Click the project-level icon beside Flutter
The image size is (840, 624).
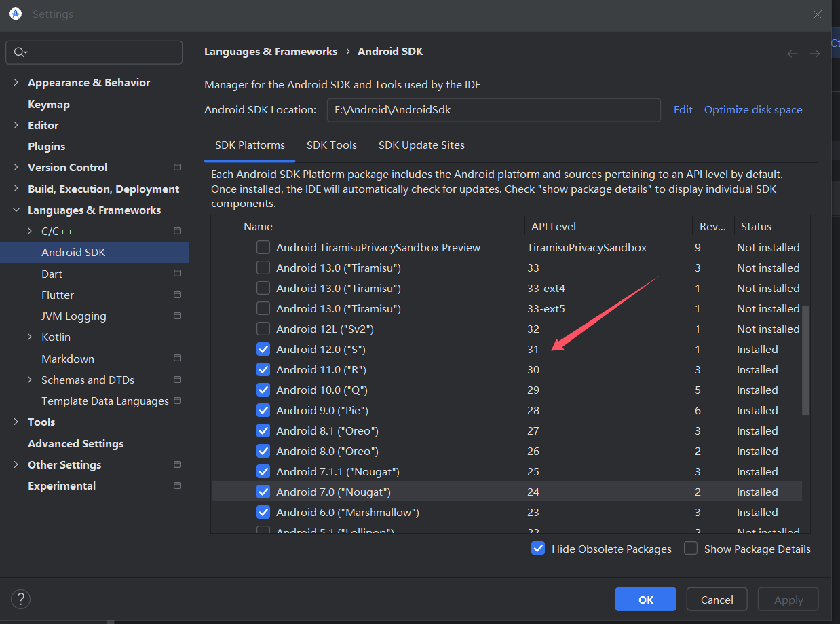pos(177,295)
